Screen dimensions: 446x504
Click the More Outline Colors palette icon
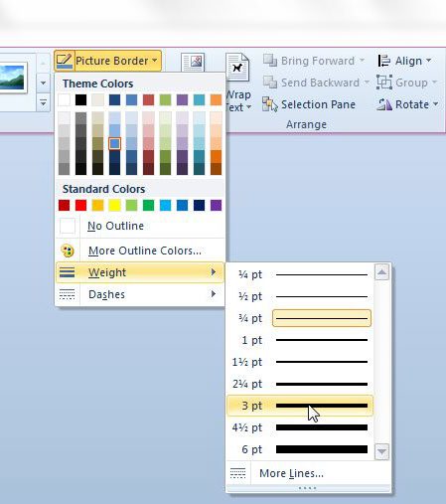[68, 251]
